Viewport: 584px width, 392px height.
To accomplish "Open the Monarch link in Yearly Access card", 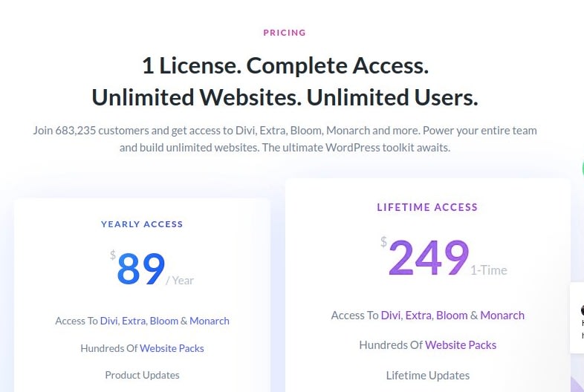I will click(x=210, y=321).
